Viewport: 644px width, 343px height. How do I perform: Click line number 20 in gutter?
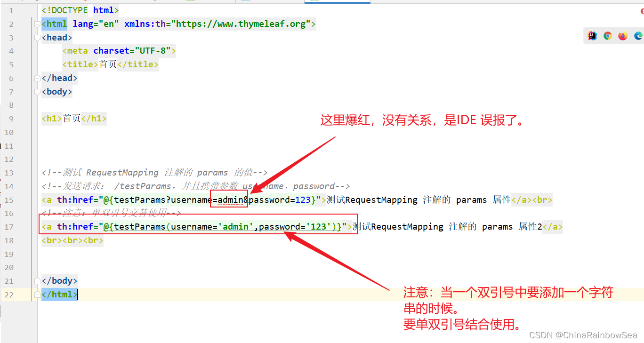click(9, 267)
